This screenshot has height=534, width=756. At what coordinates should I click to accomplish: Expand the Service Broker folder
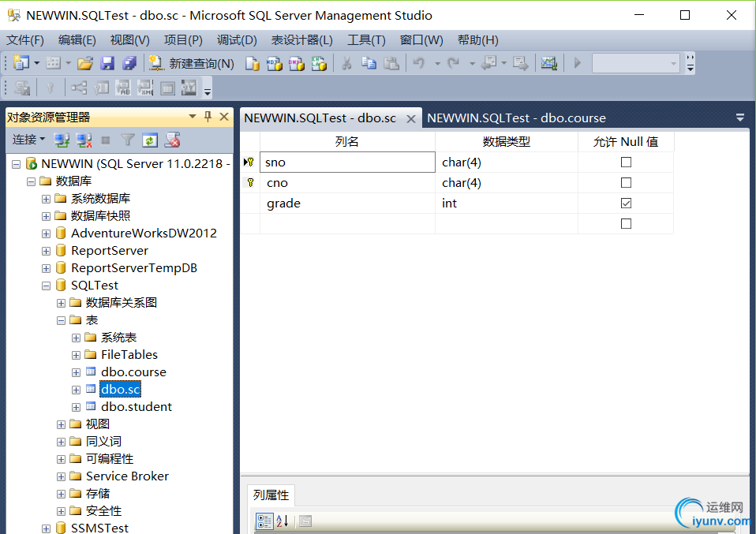(61, 476)
